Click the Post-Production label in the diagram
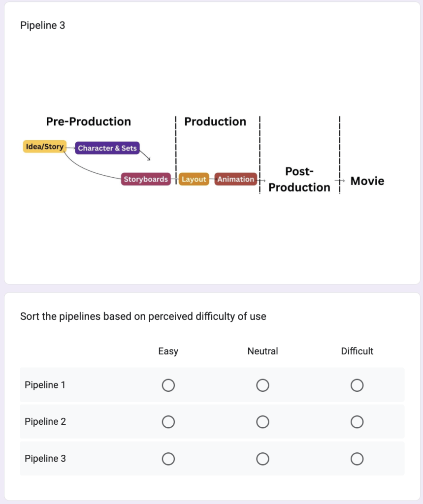 [299, 180]
